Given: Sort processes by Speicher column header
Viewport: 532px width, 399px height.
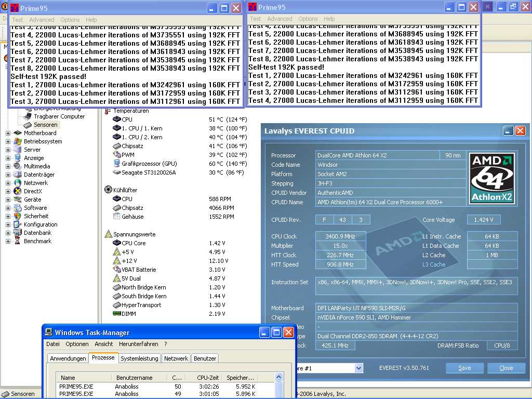Looking at the screenshot, I should click(240, 378).
